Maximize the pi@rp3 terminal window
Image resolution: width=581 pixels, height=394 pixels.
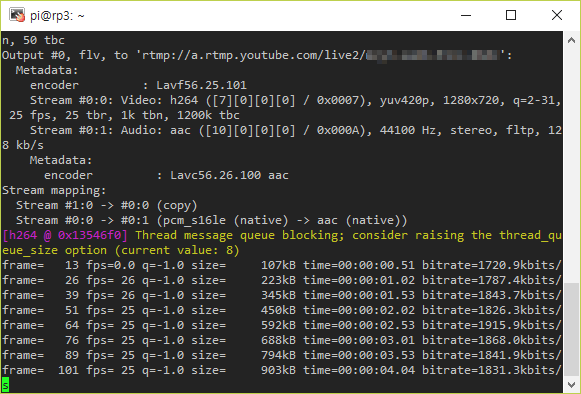pyautogui.click(x=511, y=15)
